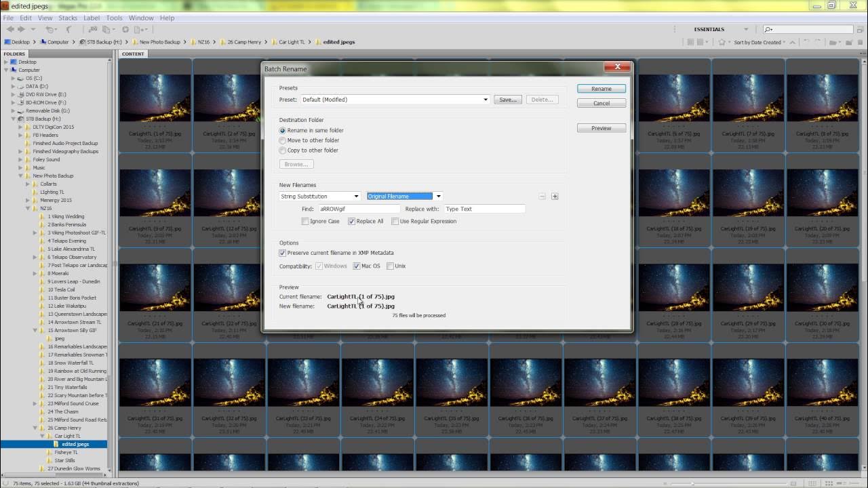Viewport: 868px width, 488px height.
Task: Collapse the 26 Camp Henry folder node
Action: coord(35,428)
